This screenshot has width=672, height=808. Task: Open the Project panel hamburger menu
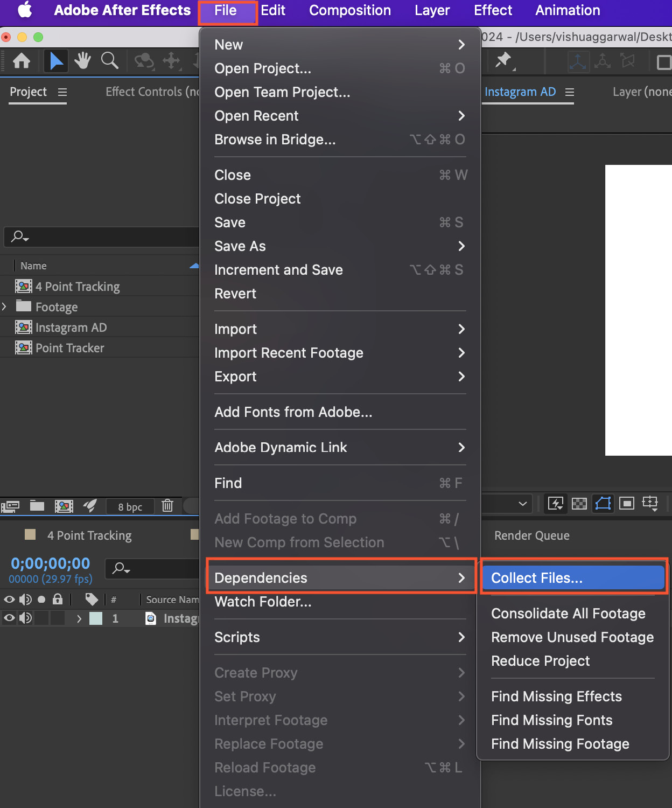(x=62, y=92)
